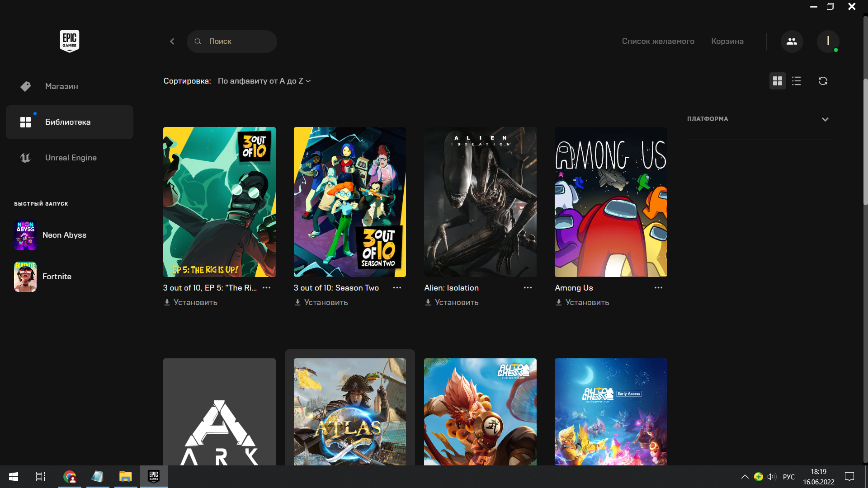Go back using the back arrow
The height and width of the screenshot is (488, 868).
(172, 41)
